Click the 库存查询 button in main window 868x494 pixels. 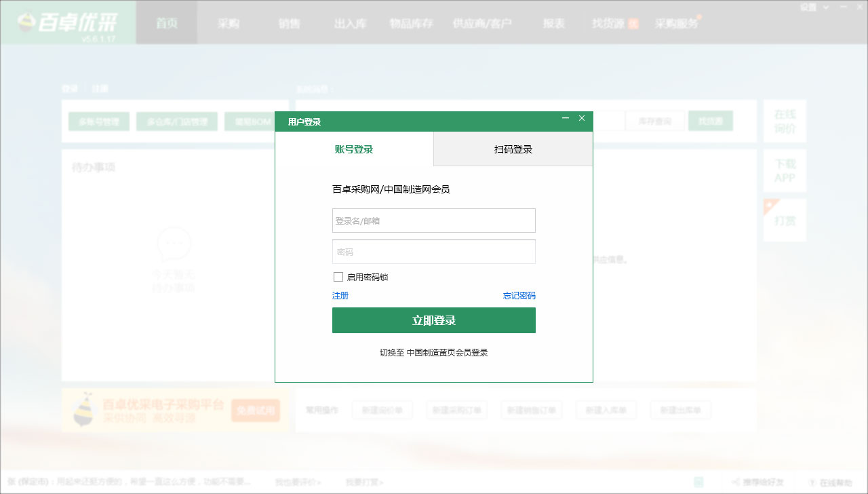coord(655,121)
